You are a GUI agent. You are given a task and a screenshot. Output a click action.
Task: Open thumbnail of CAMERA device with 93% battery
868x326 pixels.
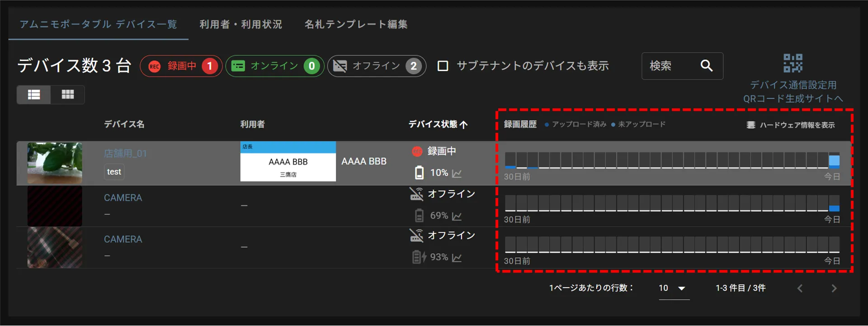[x=55, y=248]
